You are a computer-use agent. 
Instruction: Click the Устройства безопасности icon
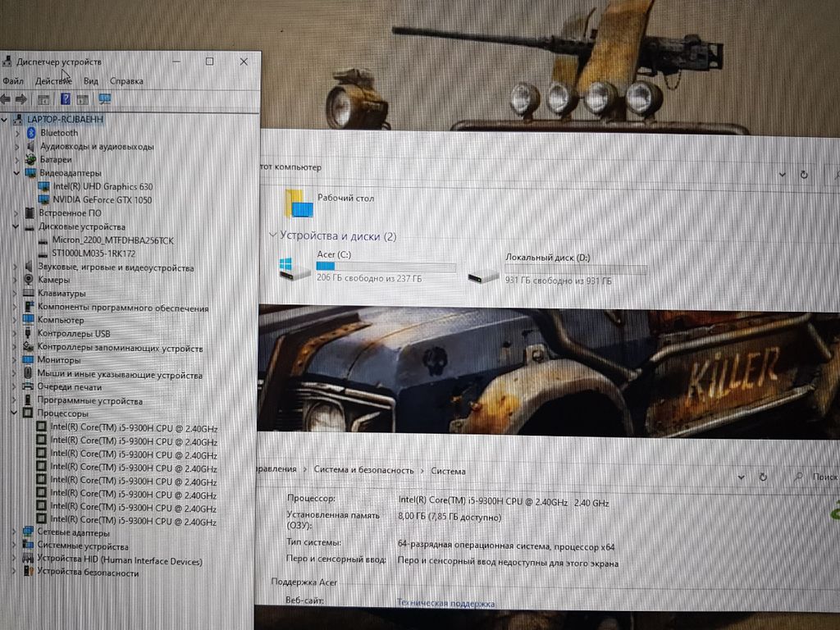pos(28,572)
